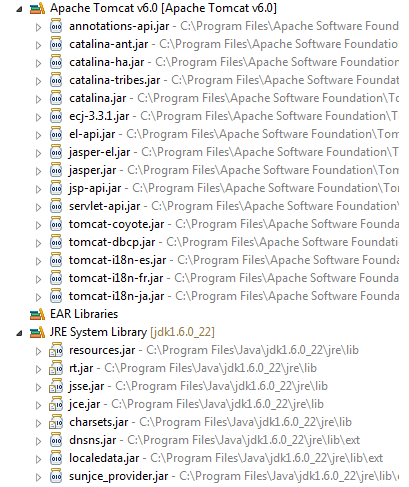409x487 pixels.
Task: Click the catalina-ha.jar jar icon
Action: click(x=56, y=62)
